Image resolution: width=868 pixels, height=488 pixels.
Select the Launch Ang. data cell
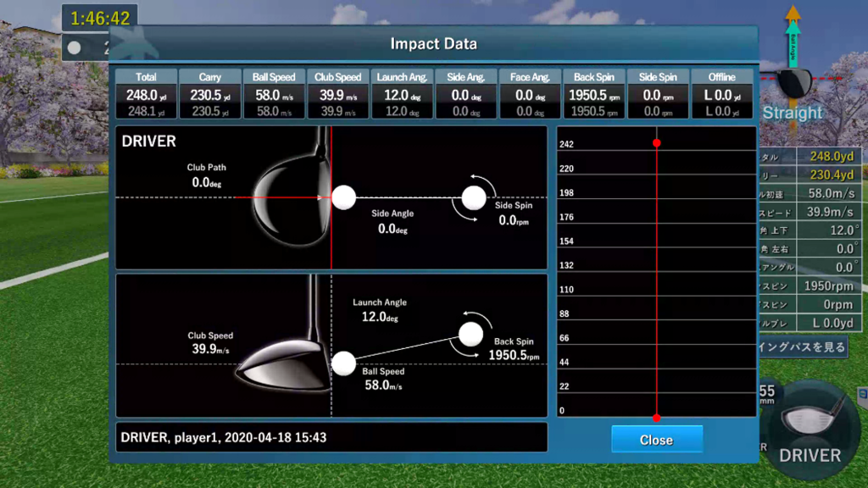coord(402,94)
